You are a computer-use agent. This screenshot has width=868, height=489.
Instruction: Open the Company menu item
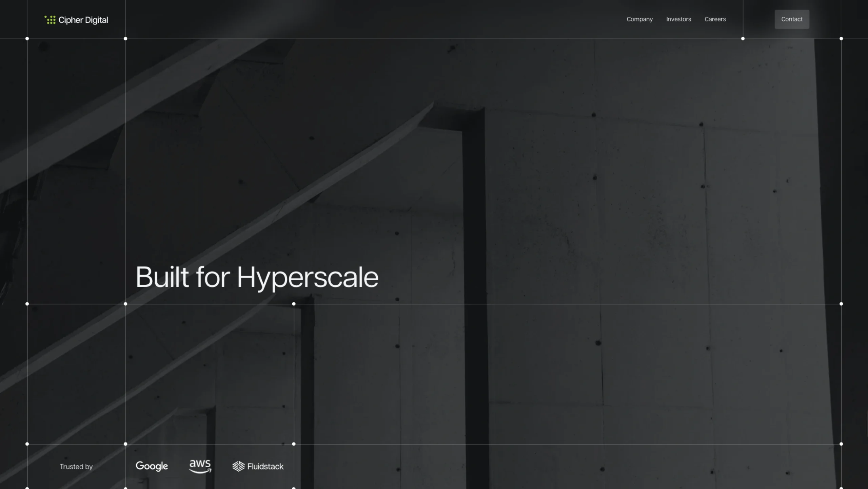pos(639,19)
